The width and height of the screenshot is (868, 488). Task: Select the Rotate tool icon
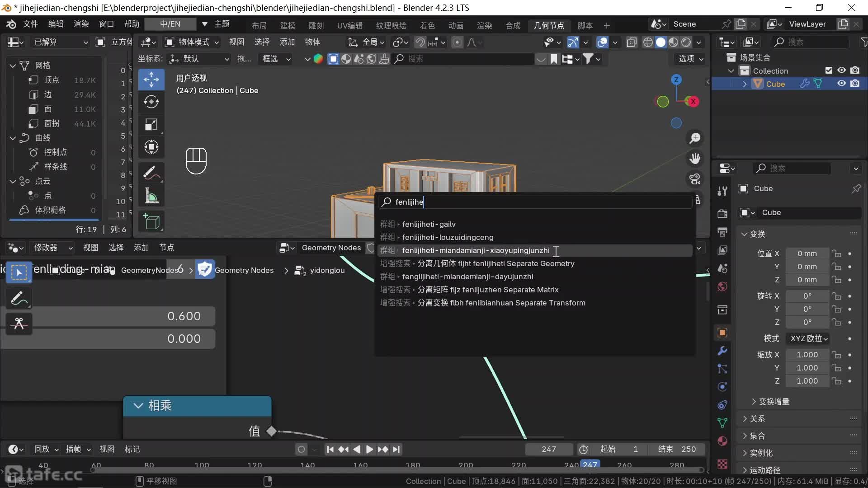[x=151, y=102]
